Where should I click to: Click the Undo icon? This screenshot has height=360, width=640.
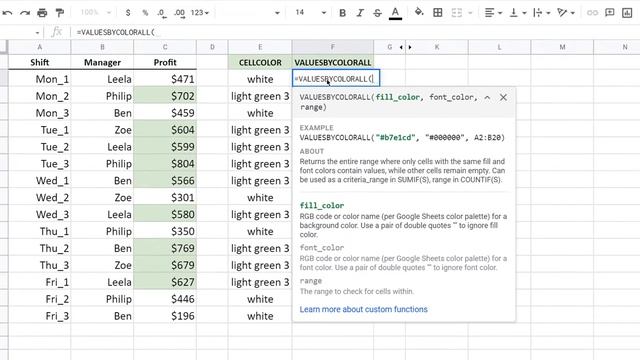[7, 13]
